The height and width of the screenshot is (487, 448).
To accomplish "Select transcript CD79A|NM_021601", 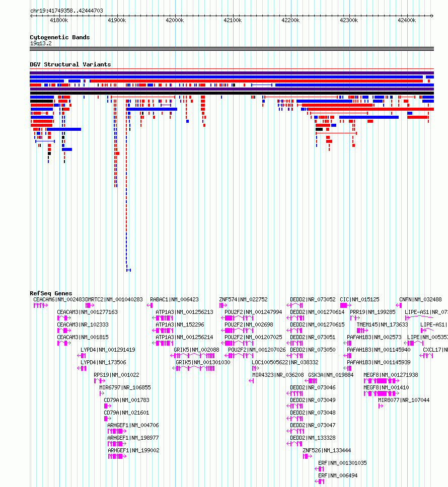I will point(126,413).
